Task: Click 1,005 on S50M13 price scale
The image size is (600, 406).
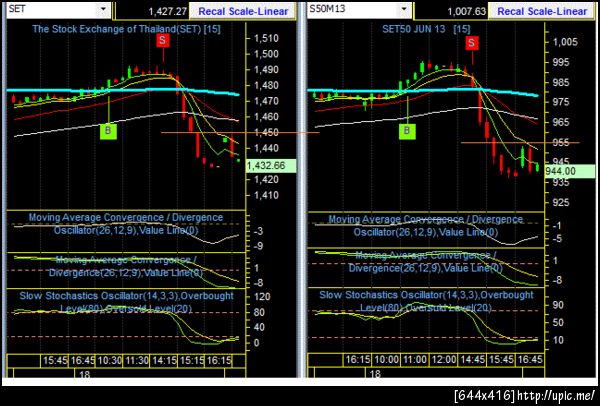Action: click(x=566, y=42)
